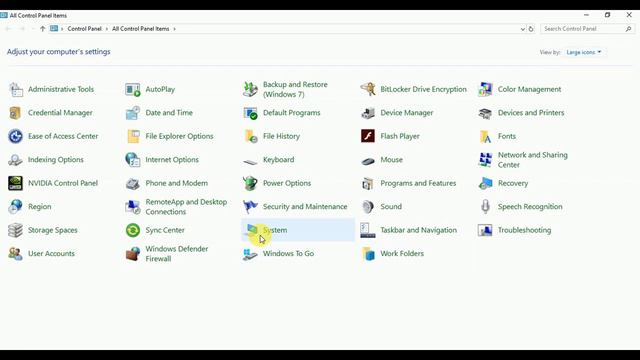640x360 pixels.
Task: Open Security and Maintenance flag icon
Action: (251, 207)
